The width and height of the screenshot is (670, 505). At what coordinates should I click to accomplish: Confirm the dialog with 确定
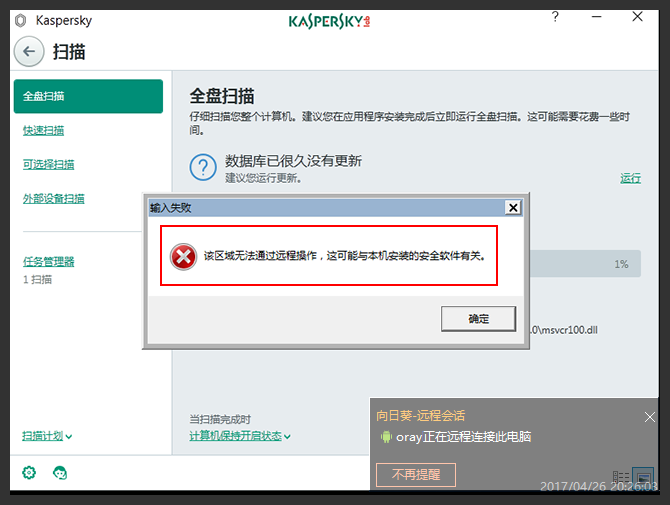point(478,319)
